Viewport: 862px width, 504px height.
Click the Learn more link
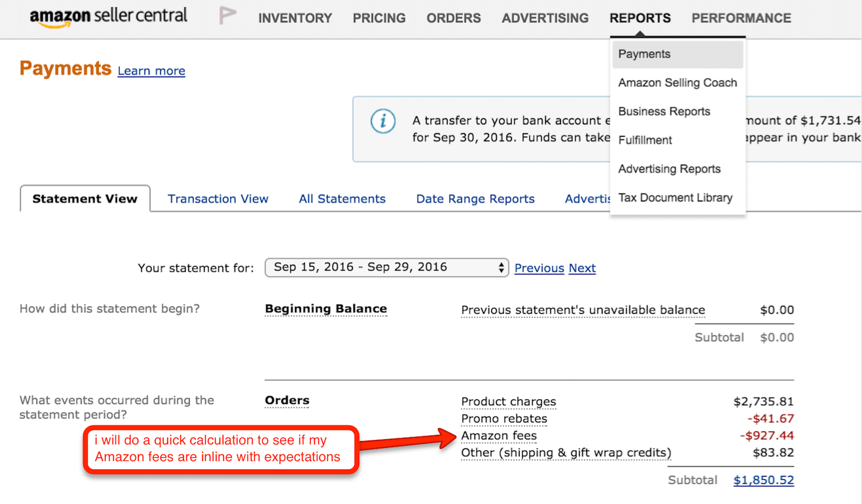click(x=151, y=71)
